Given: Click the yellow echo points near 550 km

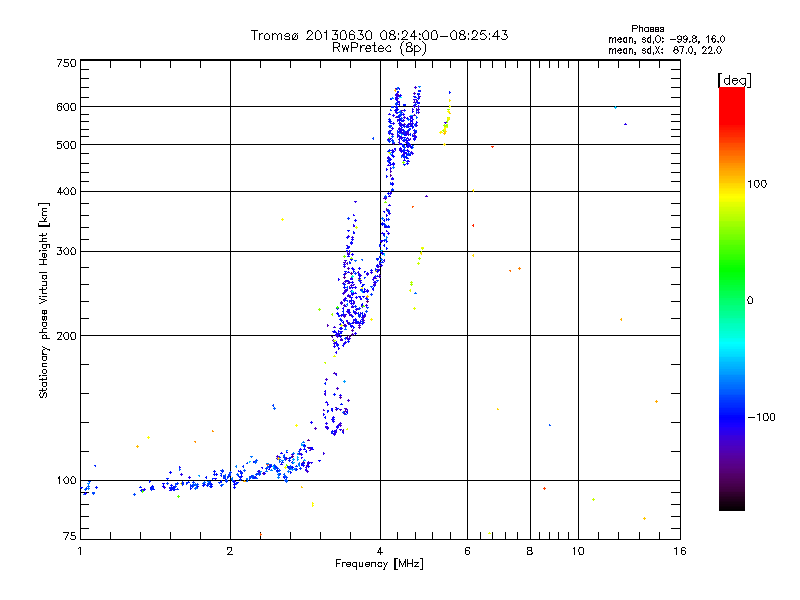Looking at the screenshot, I should pos(445,125).
